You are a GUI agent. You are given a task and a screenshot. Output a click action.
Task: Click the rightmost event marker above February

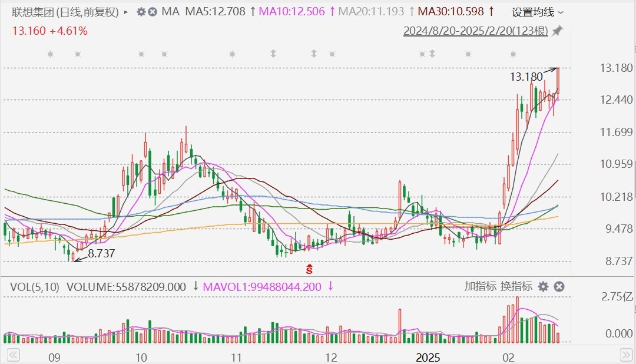513,54
